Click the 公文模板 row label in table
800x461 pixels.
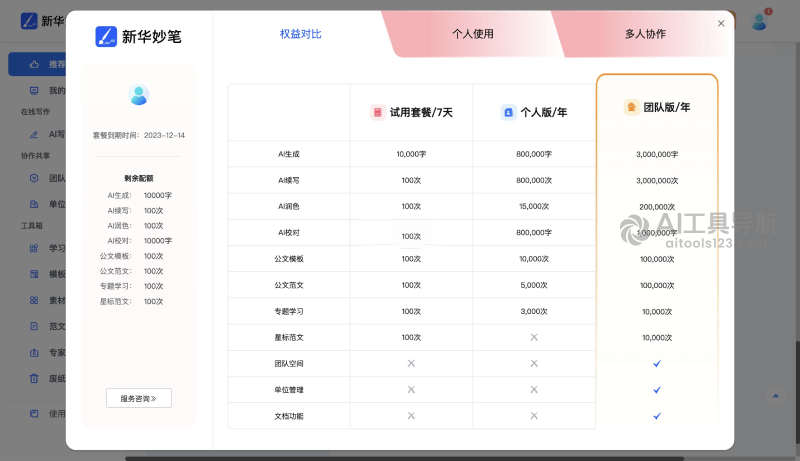click(x=289, y=259)
